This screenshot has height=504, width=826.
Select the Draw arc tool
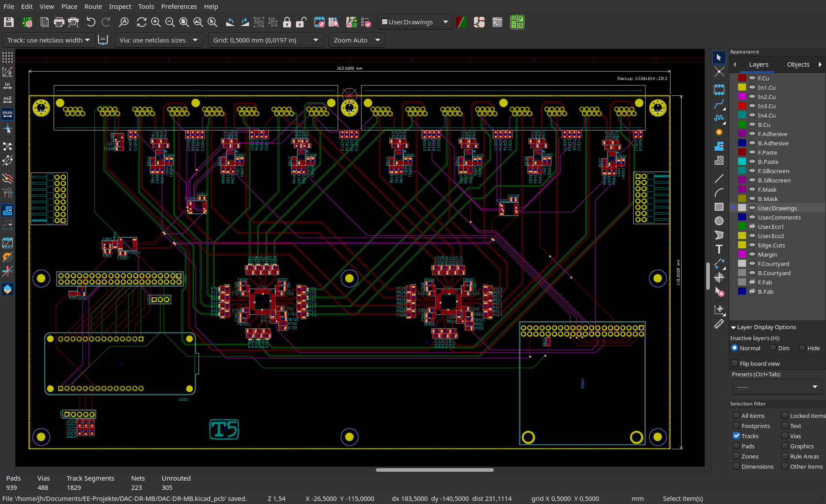(x=719, y=193)
